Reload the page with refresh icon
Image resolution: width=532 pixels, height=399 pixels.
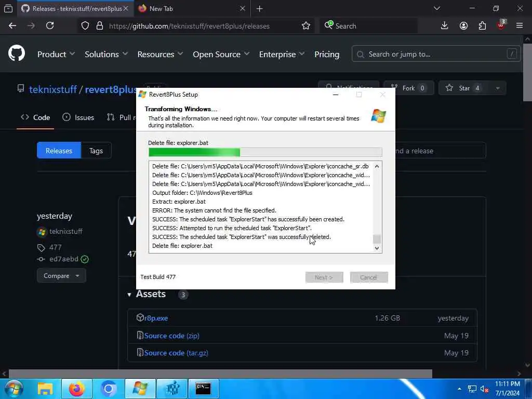(50, 26)
